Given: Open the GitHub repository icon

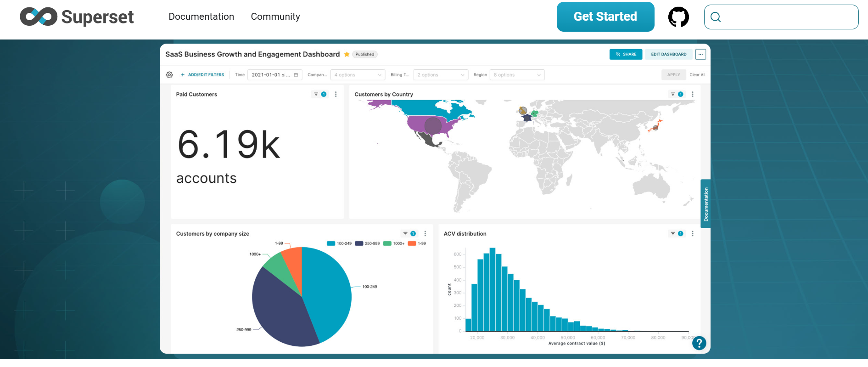Looking at the screenshot, I should pyautogui.click(x=678, y=17).
